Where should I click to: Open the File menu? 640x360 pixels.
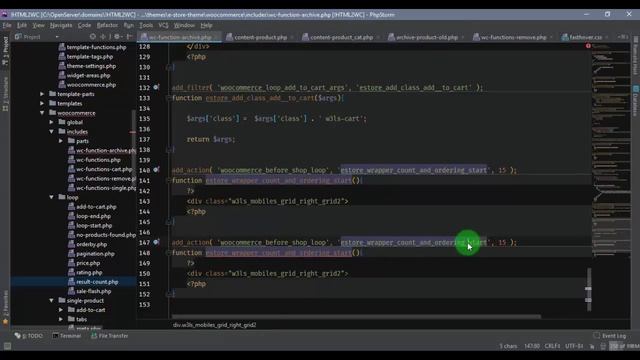pyautogui.click(x=7, y=25)
